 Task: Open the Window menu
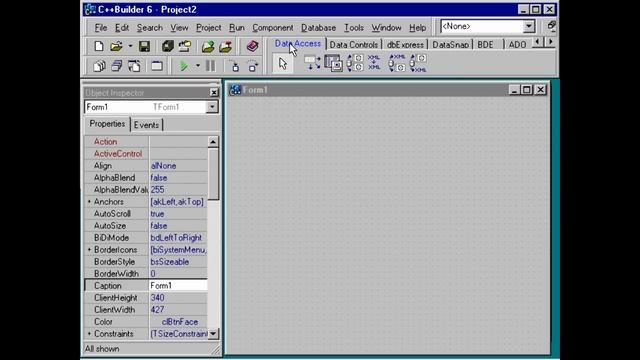coord(386,28)
